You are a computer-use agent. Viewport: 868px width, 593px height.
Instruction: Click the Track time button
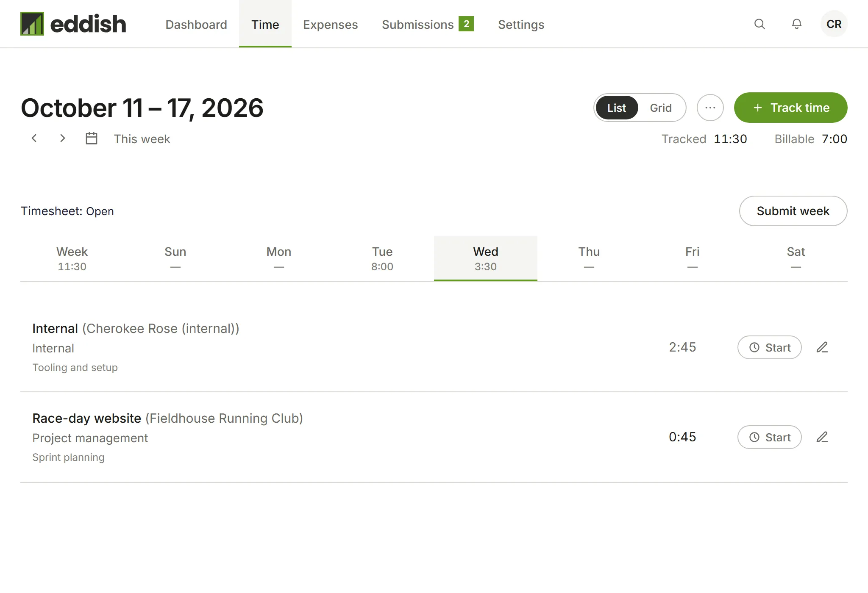click(791, 108)
